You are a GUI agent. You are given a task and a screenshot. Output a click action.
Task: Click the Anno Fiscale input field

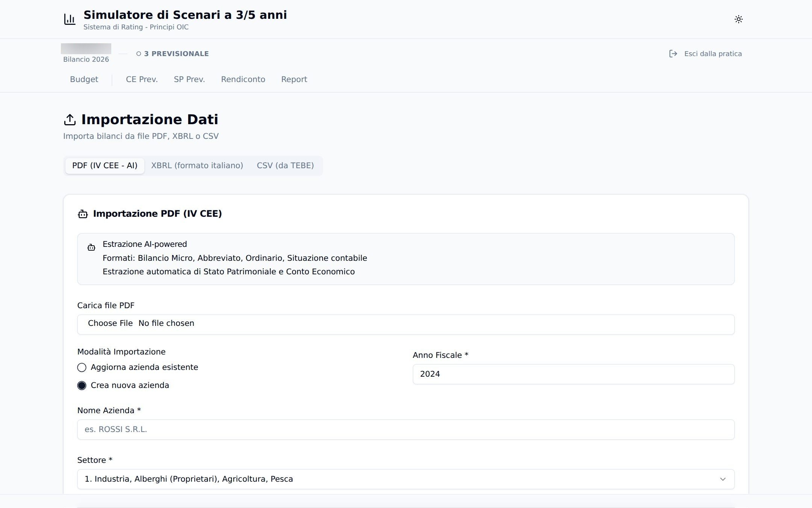click(573, 374)
